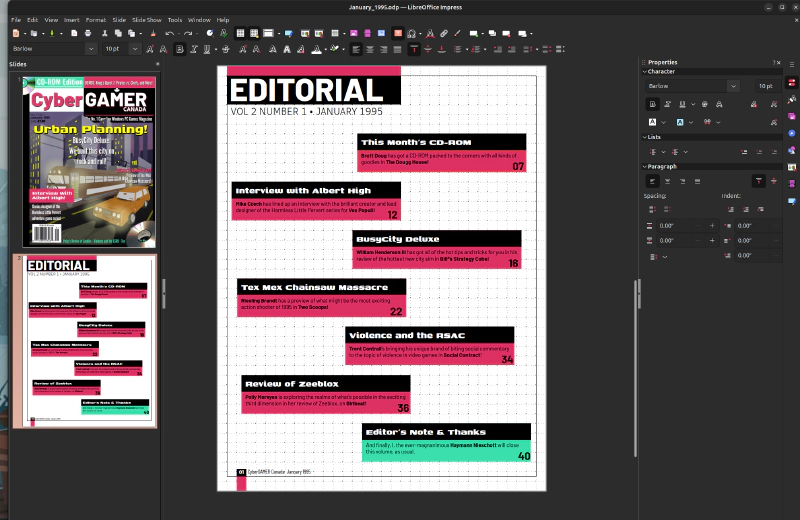This screenshot has height=520, width=800.
Task: Close the Properties sidebar deck
Action: click(778, 62)
